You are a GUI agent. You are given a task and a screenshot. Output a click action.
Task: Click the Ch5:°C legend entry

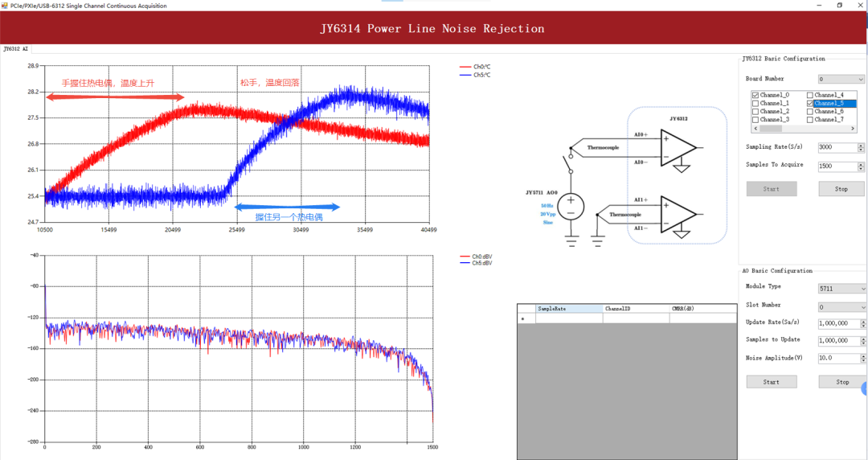pos(475,75)
